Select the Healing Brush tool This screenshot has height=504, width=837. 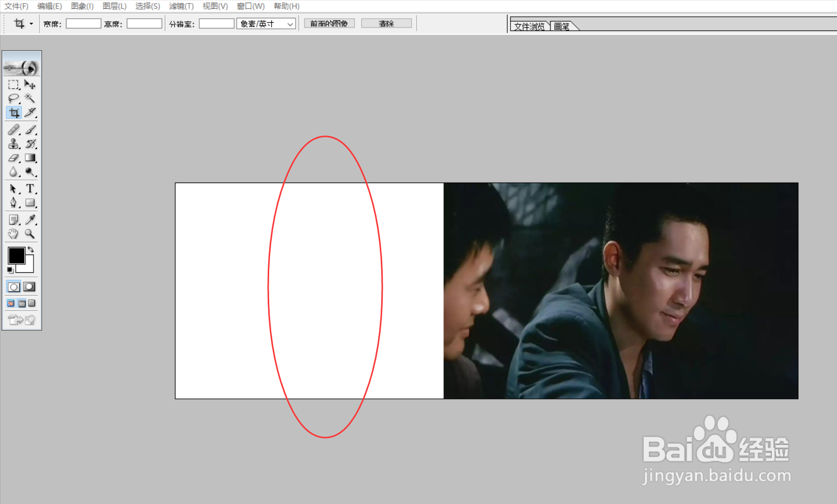[x=14, y=130]
